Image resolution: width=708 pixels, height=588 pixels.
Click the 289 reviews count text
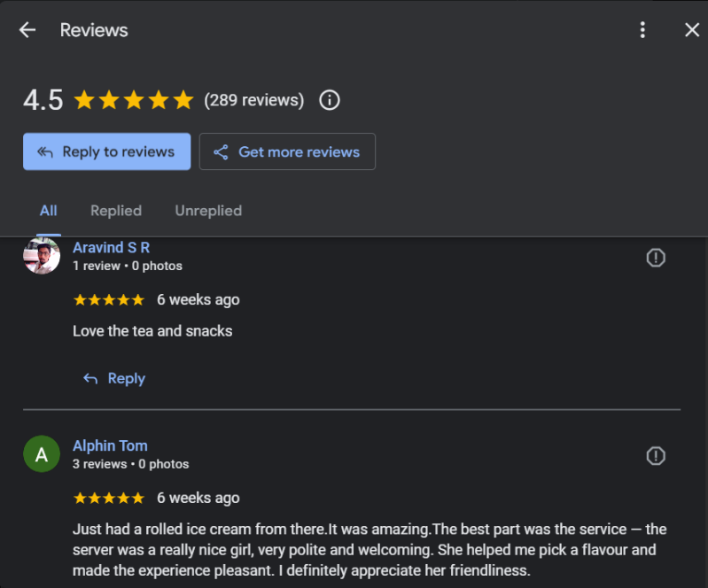click(254, 100)
